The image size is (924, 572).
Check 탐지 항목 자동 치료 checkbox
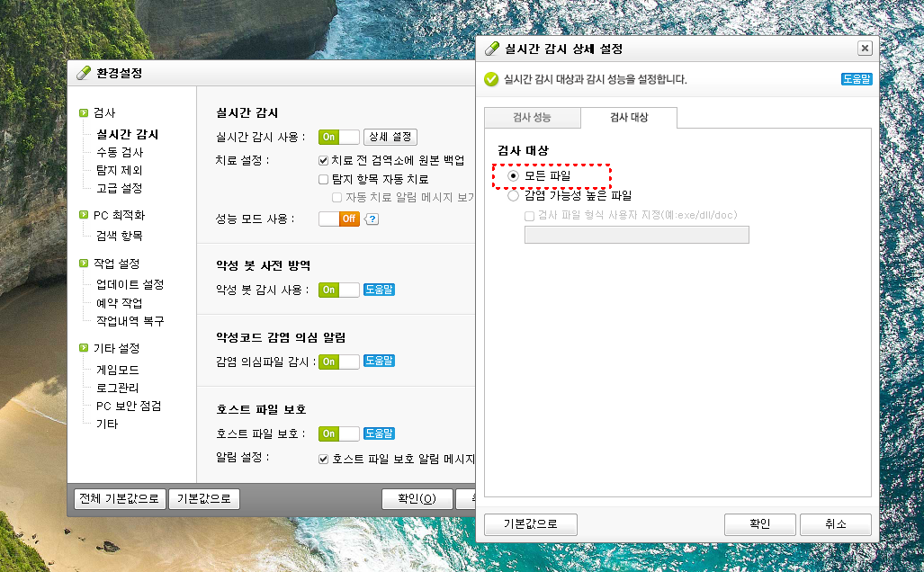[323, 179]
